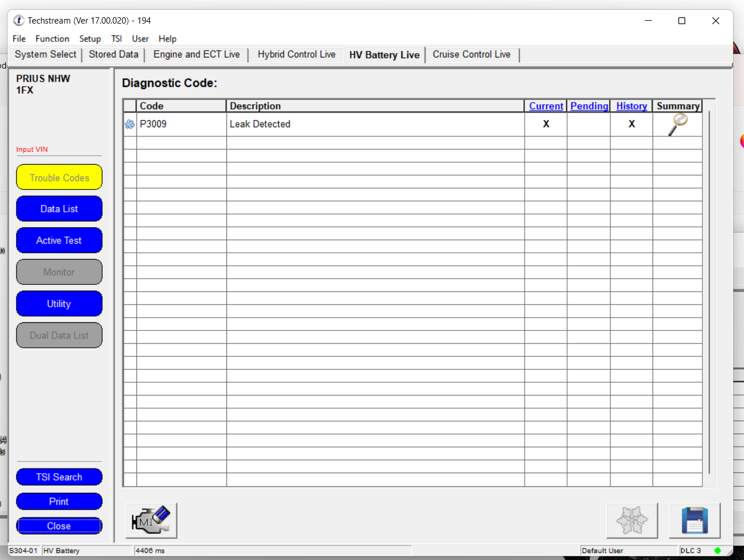Sort by the Current column link
This screenshot has height=560, width=744.
coord(546,106)
